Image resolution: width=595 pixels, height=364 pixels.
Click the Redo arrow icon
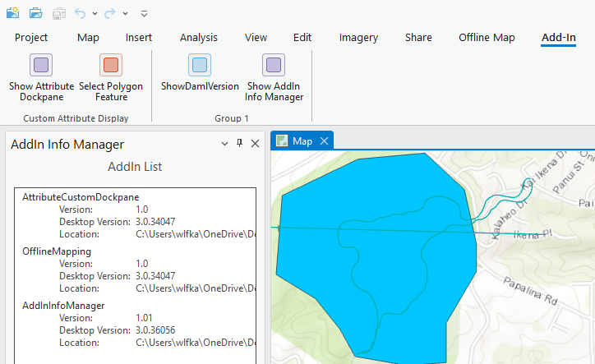[x=110, y=13]
